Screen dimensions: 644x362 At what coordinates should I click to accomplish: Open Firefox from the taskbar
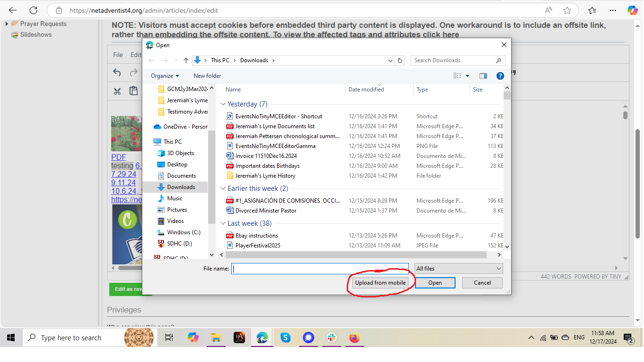tap(354, 337)
